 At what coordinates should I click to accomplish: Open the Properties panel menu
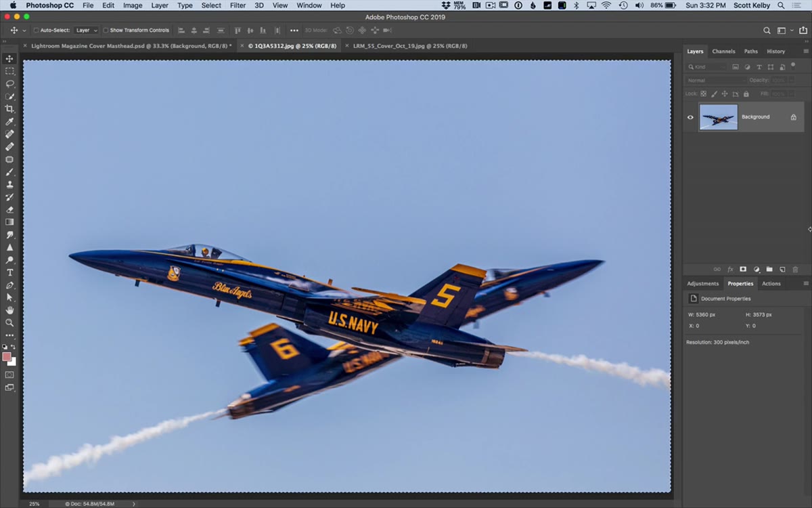(x=805, y=284)
